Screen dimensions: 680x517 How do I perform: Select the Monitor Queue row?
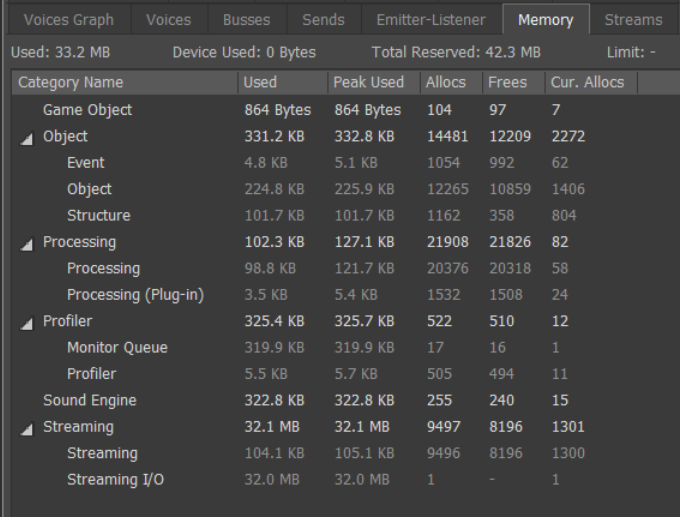coord(117,348)
